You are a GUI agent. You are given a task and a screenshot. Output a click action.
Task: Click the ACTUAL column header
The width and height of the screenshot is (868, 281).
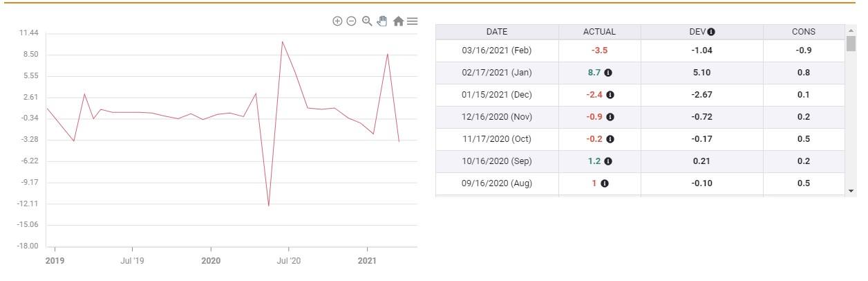[599, 32]
